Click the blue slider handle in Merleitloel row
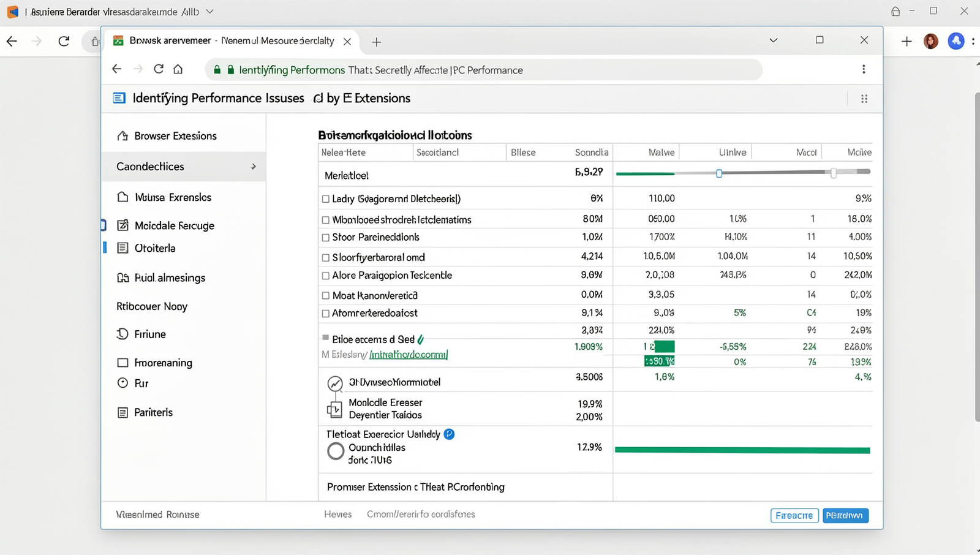 (x=719, y=173)
